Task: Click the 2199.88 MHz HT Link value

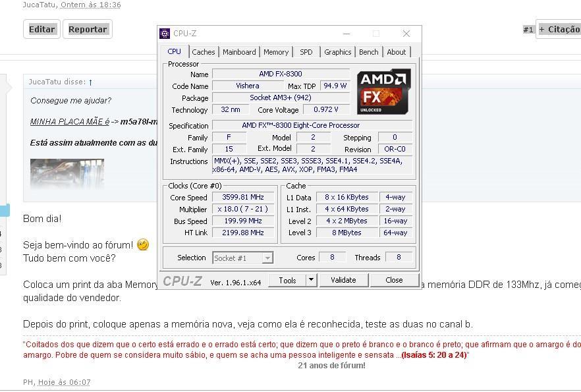Action: [242, 233]
